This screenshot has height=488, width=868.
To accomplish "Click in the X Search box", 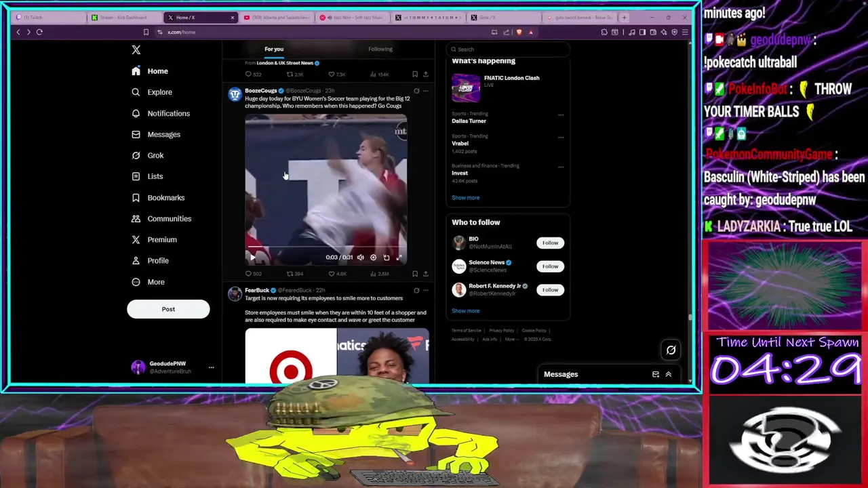I will pos(508,49).
